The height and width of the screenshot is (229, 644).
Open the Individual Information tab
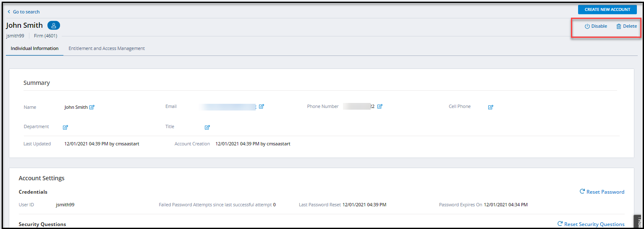click(x=34, y=48)
